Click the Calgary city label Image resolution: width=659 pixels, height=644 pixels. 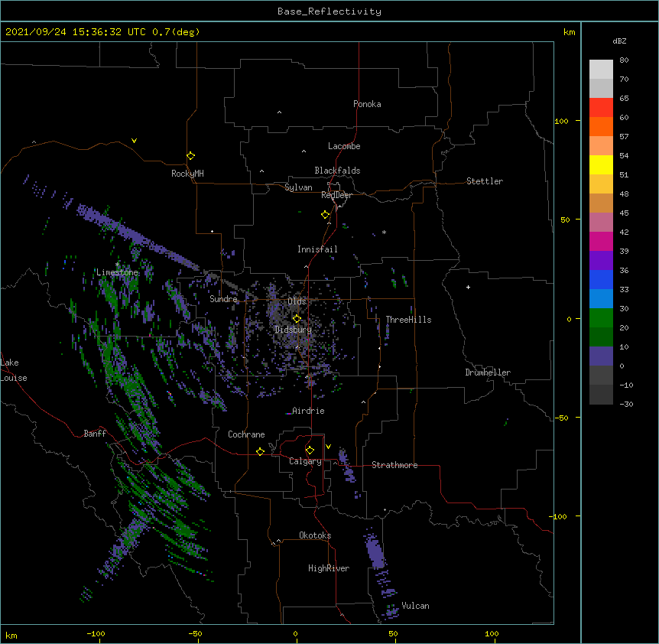pyautogui.click(x=305, y=461)
